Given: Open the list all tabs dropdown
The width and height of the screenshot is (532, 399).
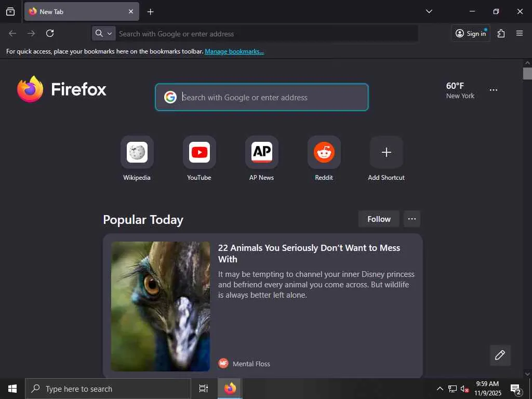Looking at the screenshot, I should point(429,11).
